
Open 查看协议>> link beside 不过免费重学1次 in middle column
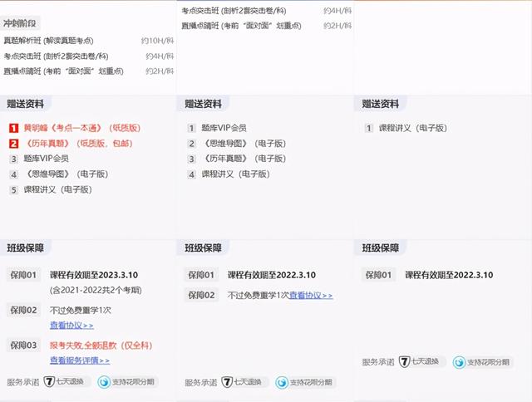pos(311,295)
